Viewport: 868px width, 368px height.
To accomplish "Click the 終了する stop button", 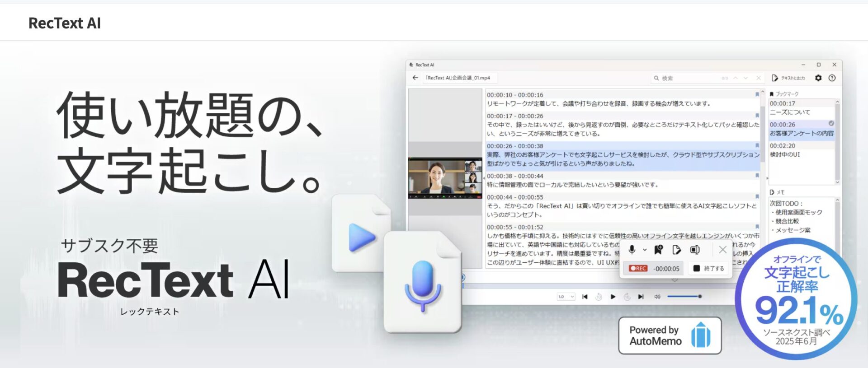I will click(709, 268).
